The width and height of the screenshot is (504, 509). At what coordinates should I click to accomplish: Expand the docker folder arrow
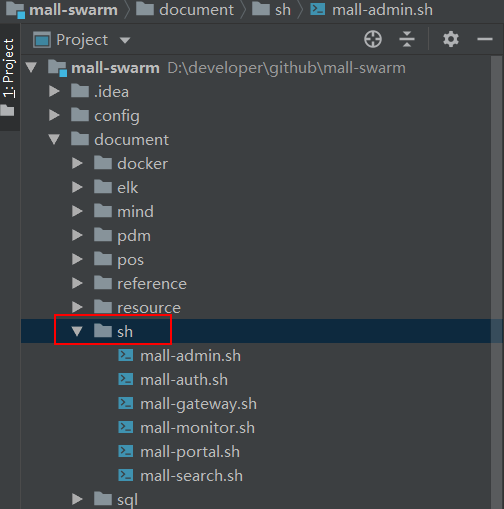pyautogui.click(x=77, y=163)
